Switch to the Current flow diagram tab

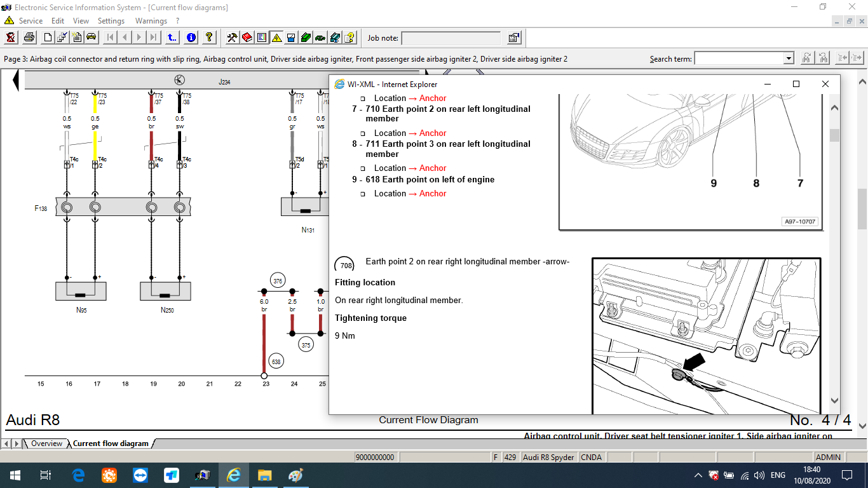[x=111, y=444]
